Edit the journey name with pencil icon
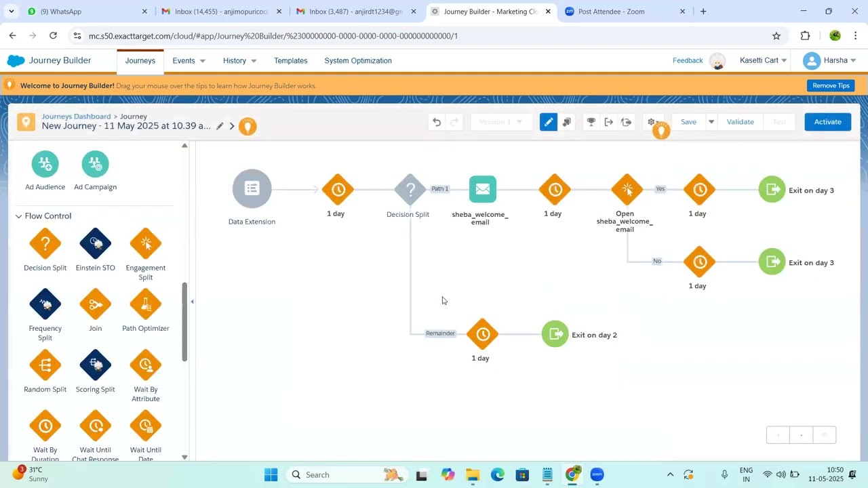The height and width of the screenshot is (488, 868). [220, 126]
